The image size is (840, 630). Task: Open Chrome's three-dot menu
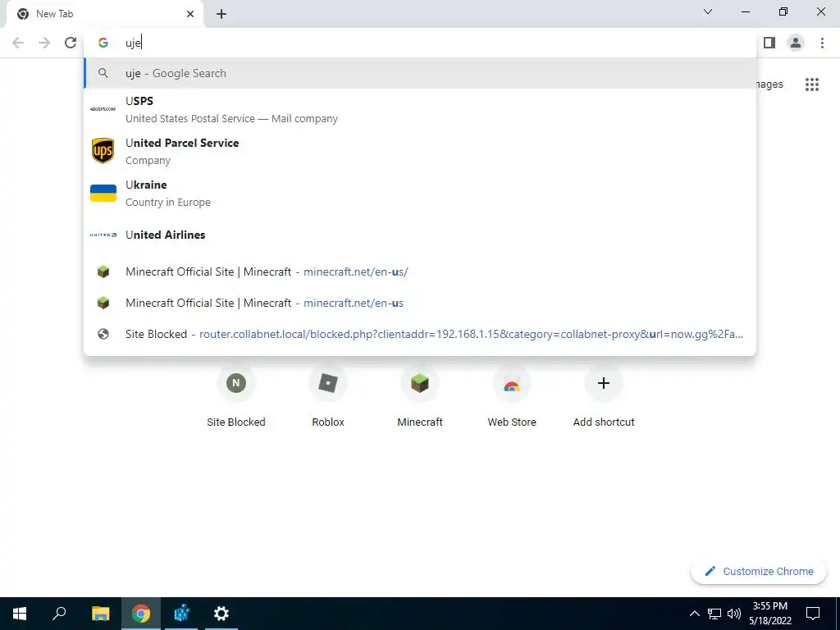822,43
